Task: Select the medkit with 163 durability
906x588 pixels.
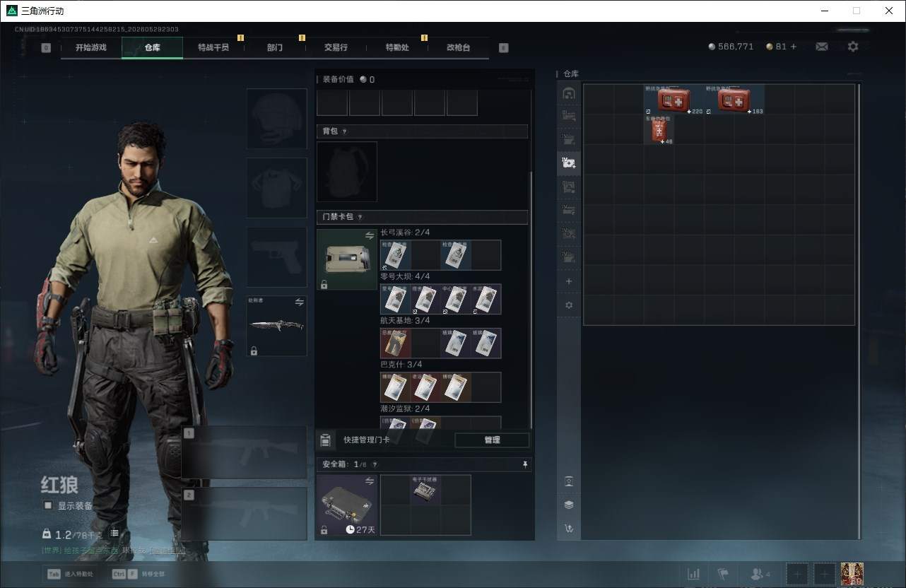Action: tap(734, 100)
